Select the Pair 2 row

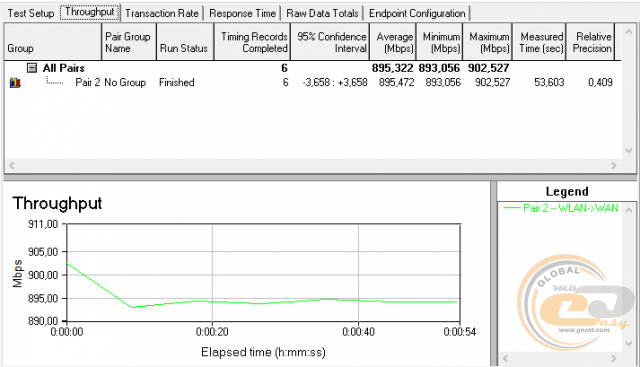(313, 82)
